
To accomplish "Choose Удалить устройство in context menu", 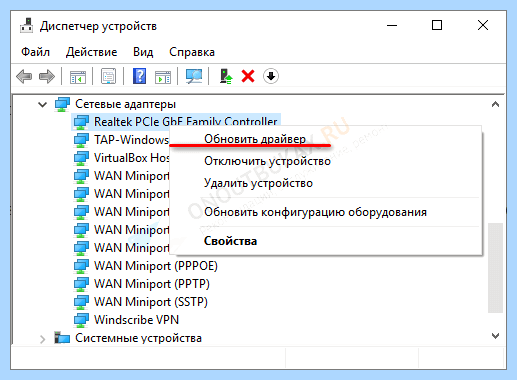I will (326, 183).
